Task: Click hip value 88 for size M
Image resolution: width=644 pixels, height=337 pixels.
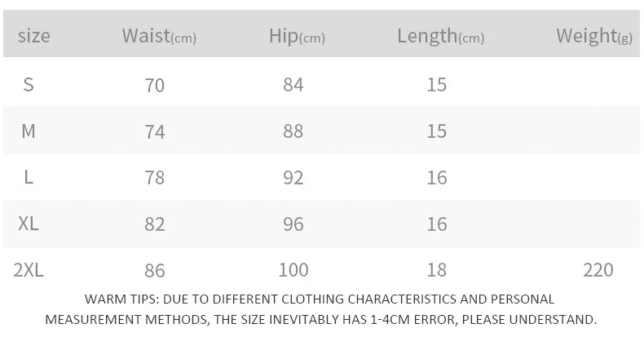Action: [293, 131]
